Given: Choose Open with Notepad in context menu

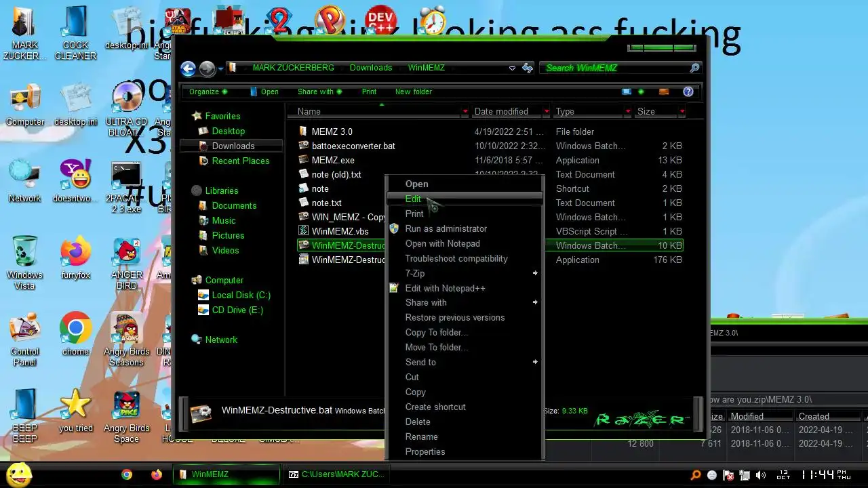Looking at the screenshot, I should 465,243.
